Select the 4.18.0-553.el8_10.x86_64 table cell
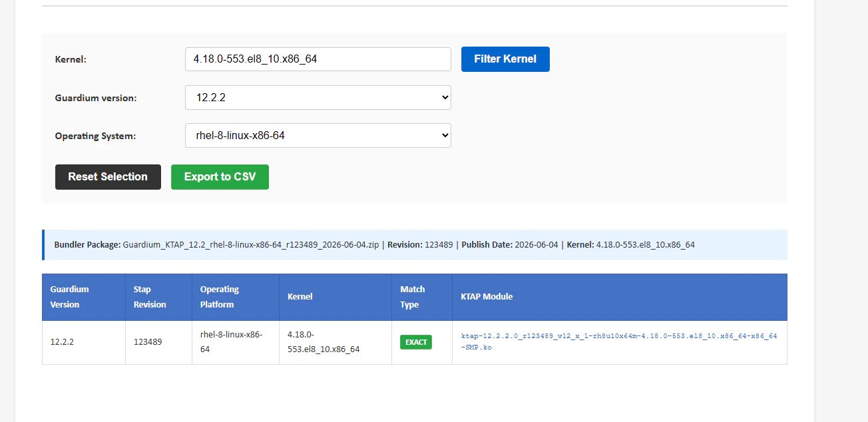868x422 pixels. coord(335,342)
